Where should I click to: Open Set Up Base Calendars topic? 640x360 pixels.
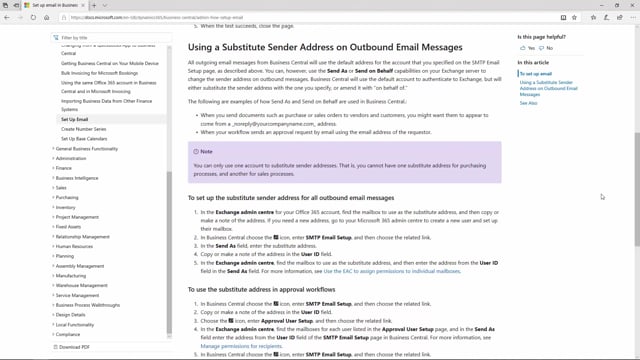coord(84,139)
